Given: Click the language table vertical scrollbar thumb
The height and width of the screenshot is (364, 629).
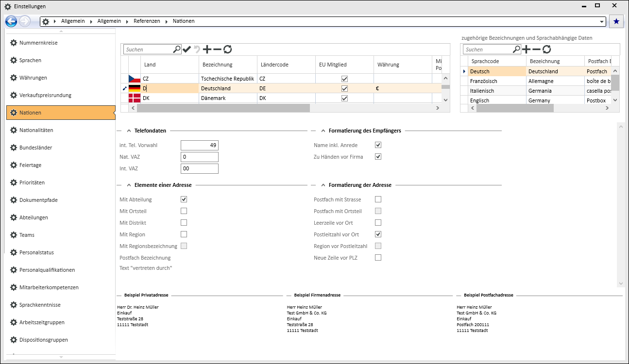Looking at the screenshot, I should 615,83.
